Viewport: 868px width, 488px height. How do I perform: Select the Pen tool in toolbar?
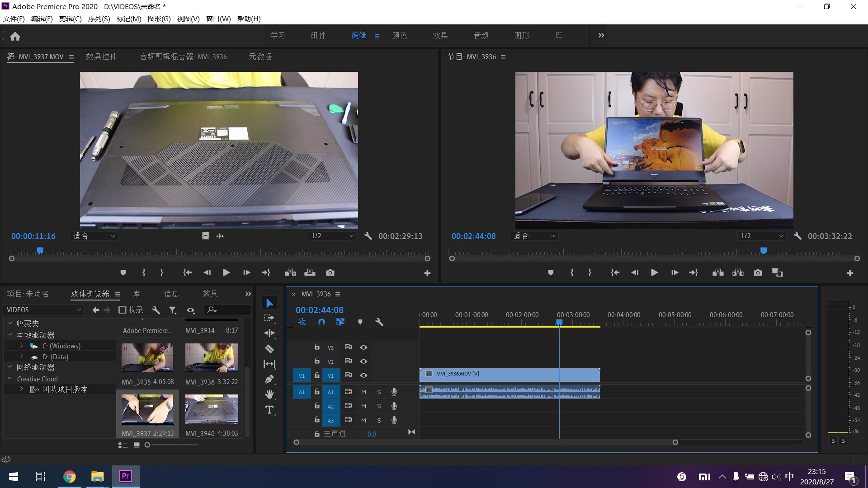[x=269, y=379]
